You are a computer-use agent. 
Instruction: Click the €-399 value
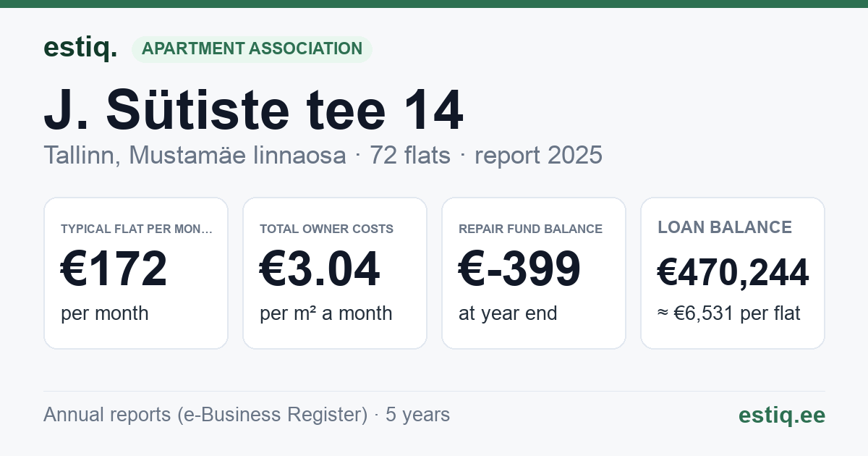click(x=520, y=269)
